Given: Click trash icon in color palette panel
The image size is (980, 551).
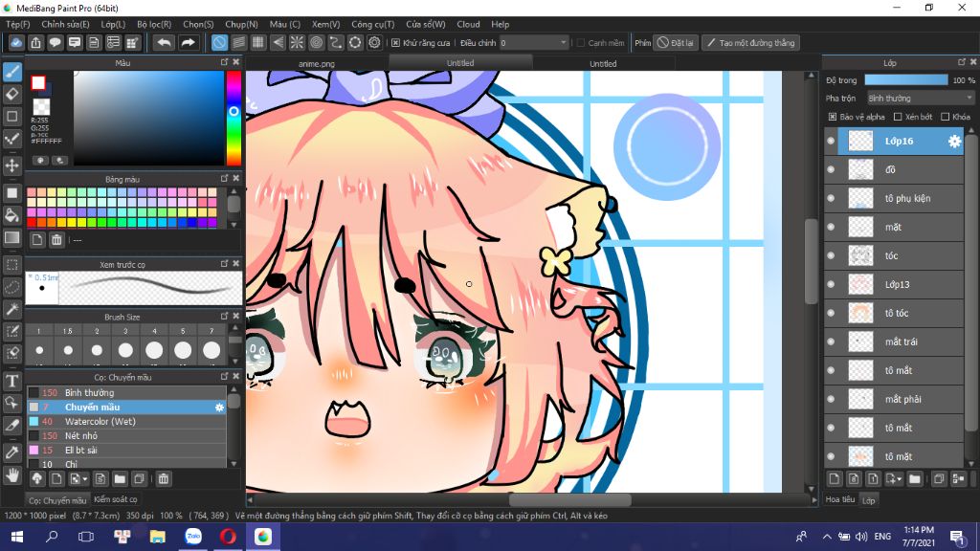Looking at the screenshot, I should [56, 240].
